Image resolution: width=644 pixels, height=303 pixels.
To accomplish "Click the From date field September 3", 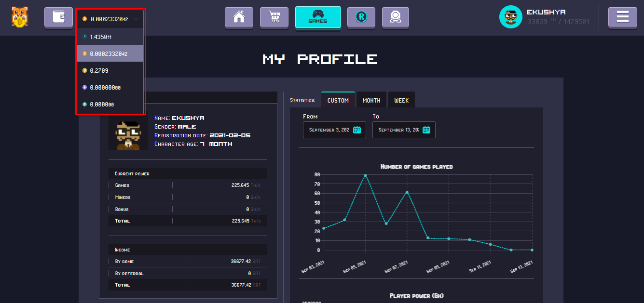I will coord(334,130).
